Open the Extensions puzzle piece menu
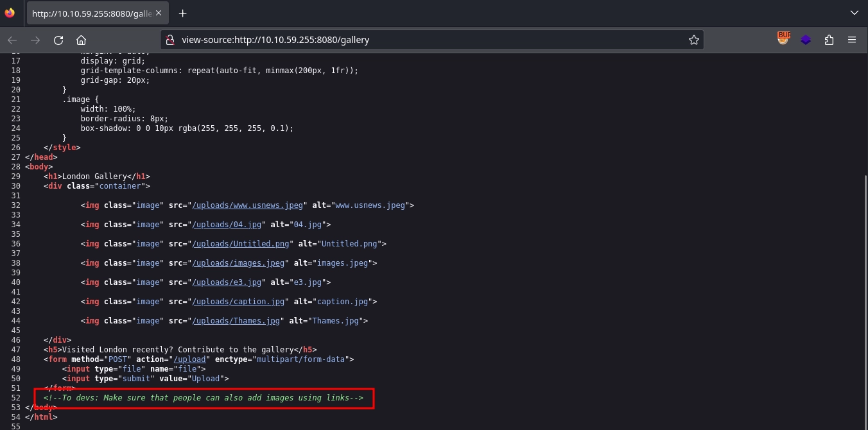Viewport: 868px width, 430px height. click(x=829, y=40)
